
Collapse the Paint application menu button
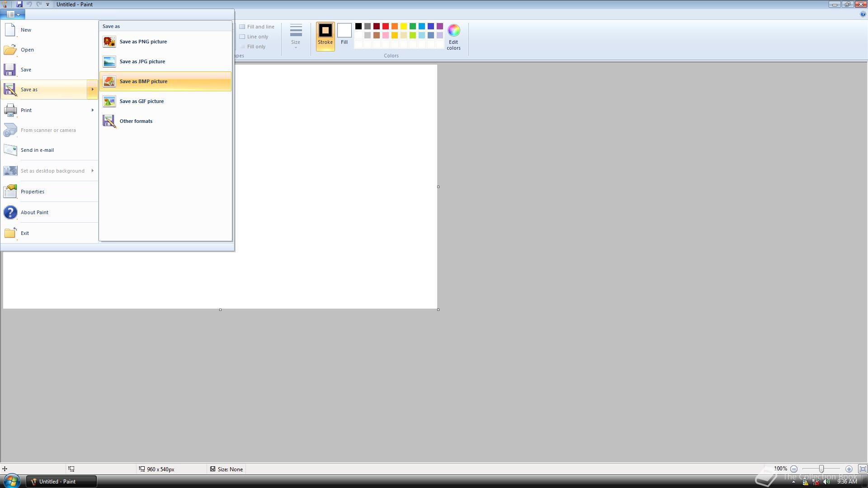point(13,14)
